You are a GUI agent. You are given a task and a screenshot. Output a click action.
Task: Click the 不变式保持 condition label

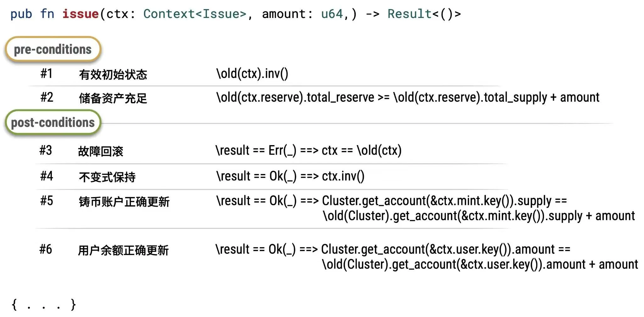click(x=107, y=177)
